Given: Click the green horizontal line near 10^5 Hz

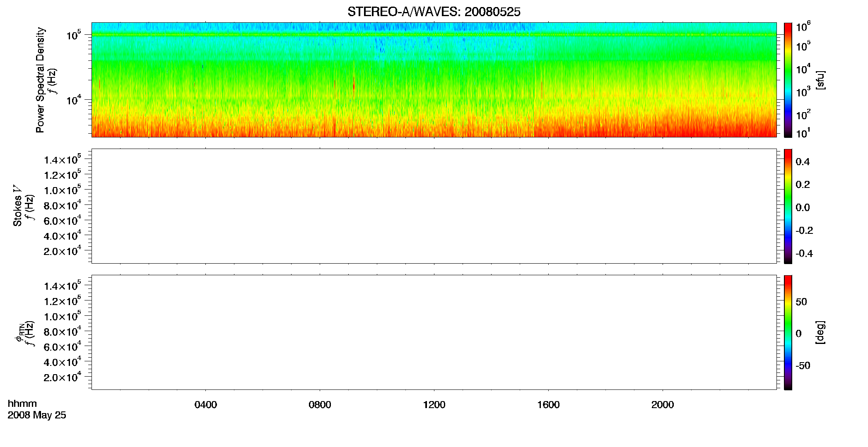Looking at the screenshot, I should [434, 35].
